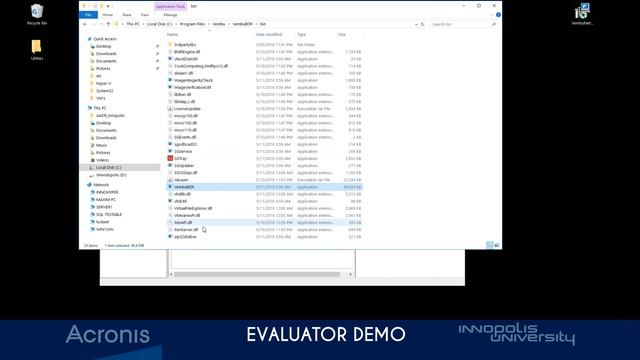Click the quick access toolbar dropdown arrow
The height and width of the screenshot is (360, 640).
point(108,6)
